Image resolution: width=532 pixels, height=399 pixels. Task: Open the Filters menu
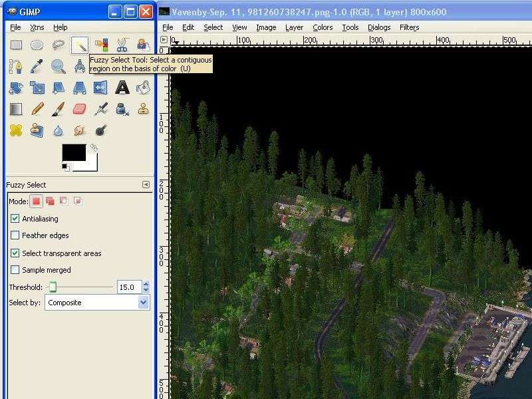[x=409, y=27]
